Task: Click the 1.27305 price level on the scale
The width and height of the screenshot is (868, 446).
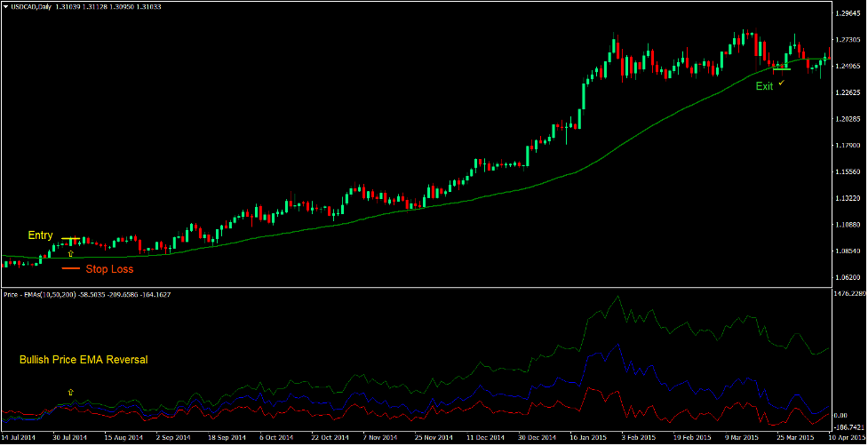Action: click(x=848, y=40)
